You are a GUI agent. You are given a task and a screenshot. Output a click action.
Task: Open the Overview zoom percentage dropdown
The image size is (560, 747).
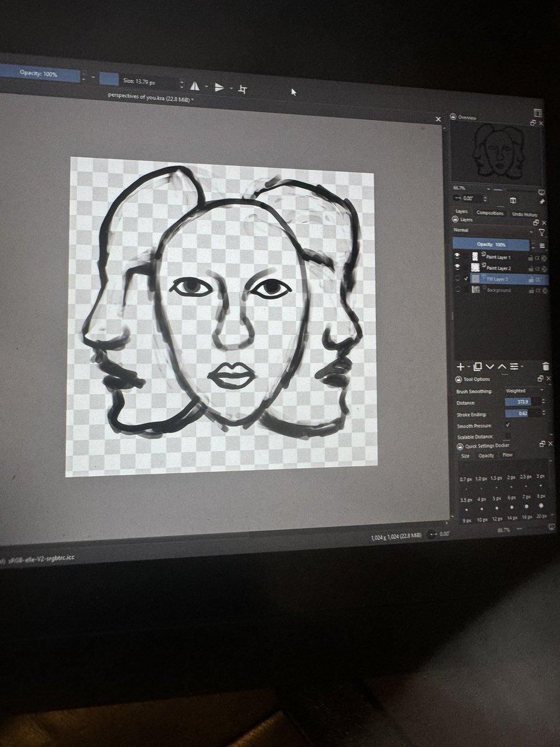(x=488, y=189)
